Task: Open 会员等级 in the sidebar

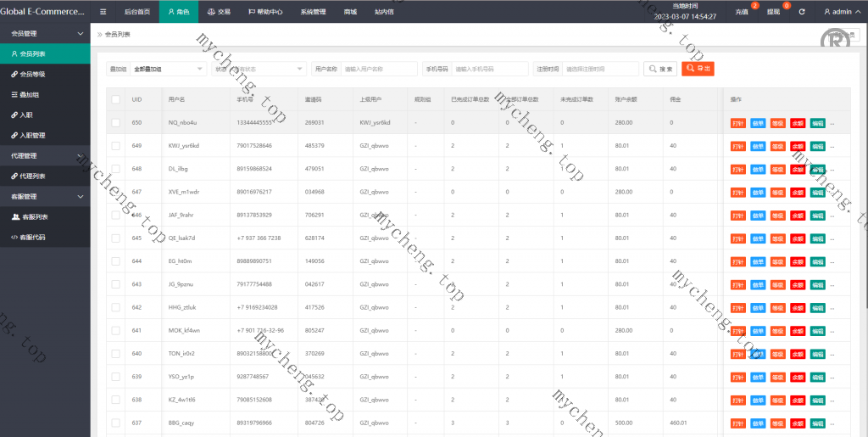Action: (x=33, y=74)
